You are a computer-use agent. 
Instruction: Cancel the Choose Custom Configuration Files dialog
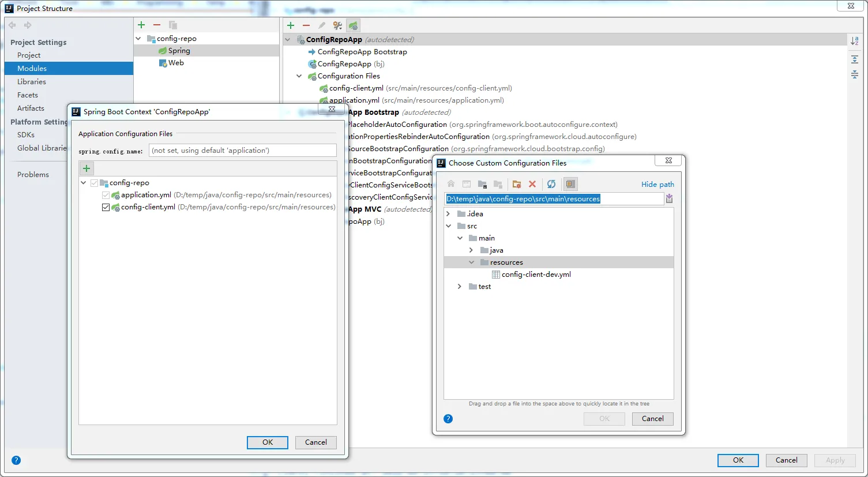click(x=653, y=419)
